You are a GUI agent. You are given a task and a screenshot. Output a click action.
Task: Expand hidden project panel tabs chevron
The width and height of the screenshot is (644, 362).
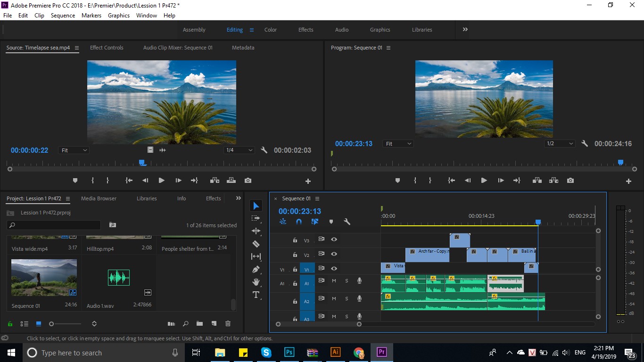239,198
